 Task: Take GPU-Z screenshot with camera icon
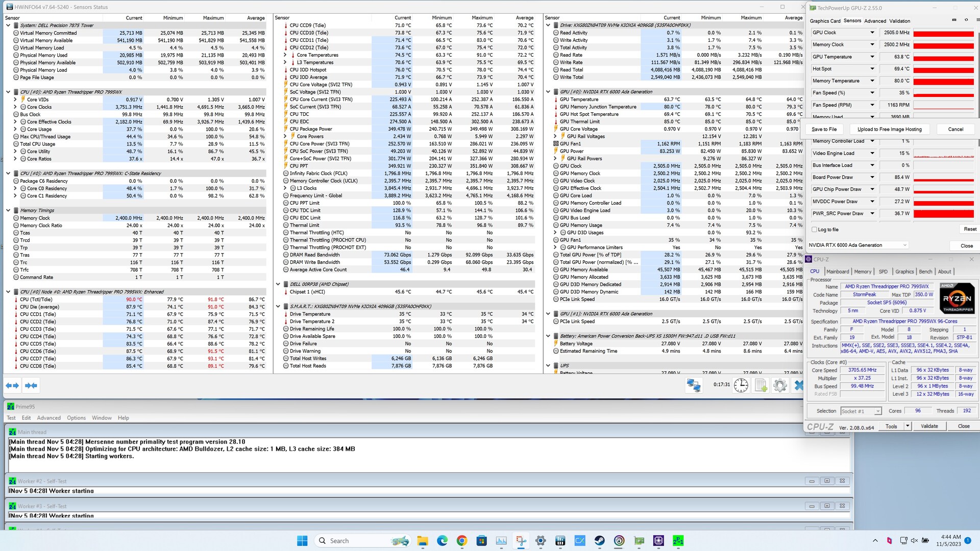(954, 20)
